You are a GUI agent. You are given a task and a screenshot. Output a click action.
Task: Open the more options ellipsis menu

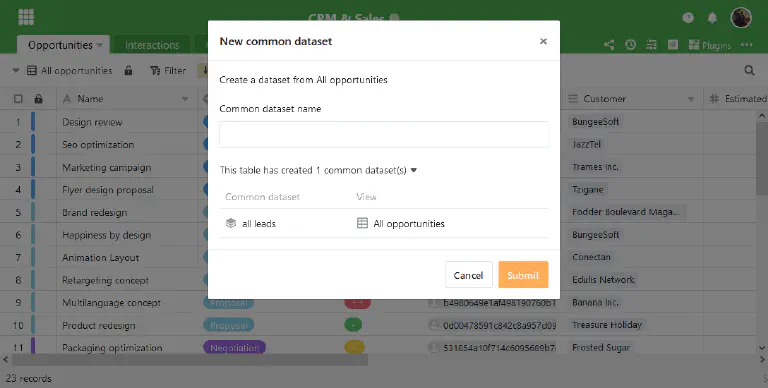click(x=746, y=45)
